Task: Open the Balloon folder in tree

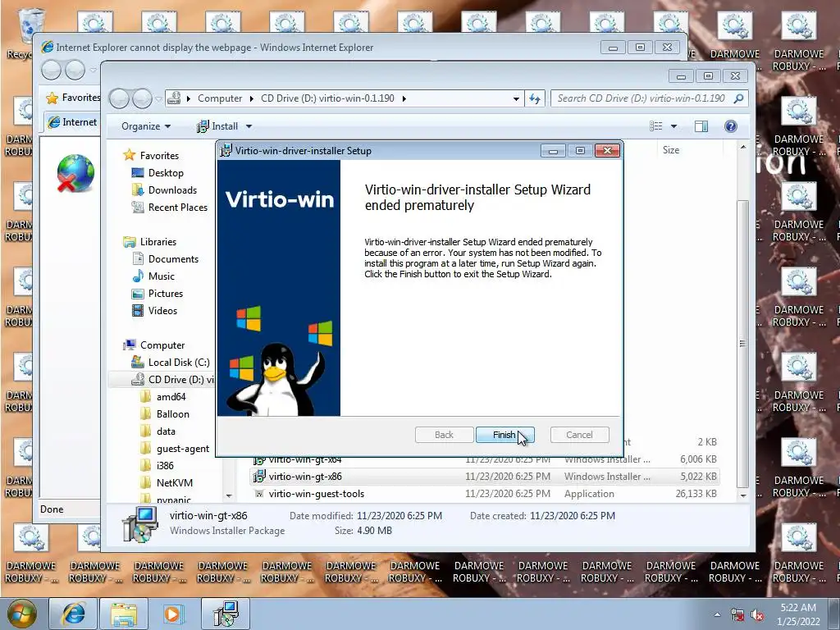Action: pyautogui.click(x=172, y=414)
